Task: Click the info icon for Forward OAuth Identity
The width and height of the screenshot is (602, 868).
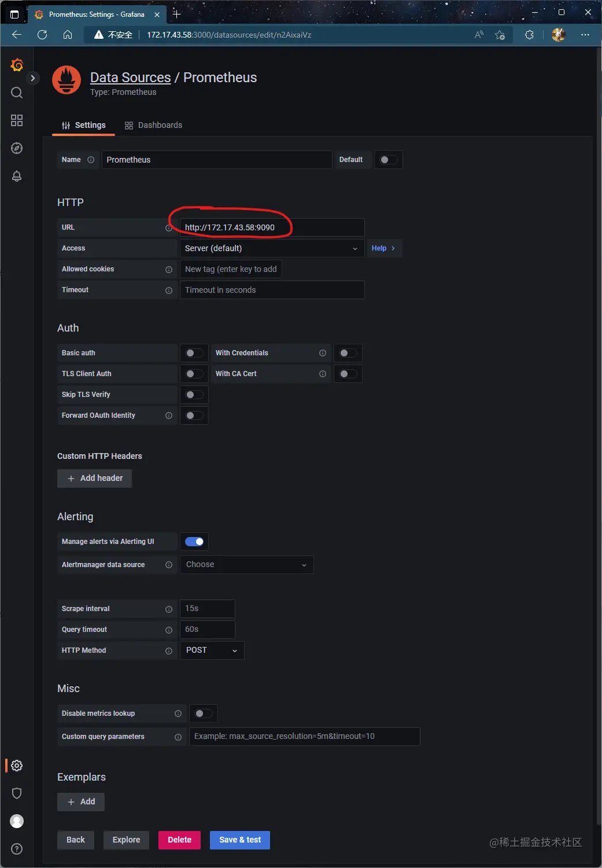Action: [x=169, y=415]
